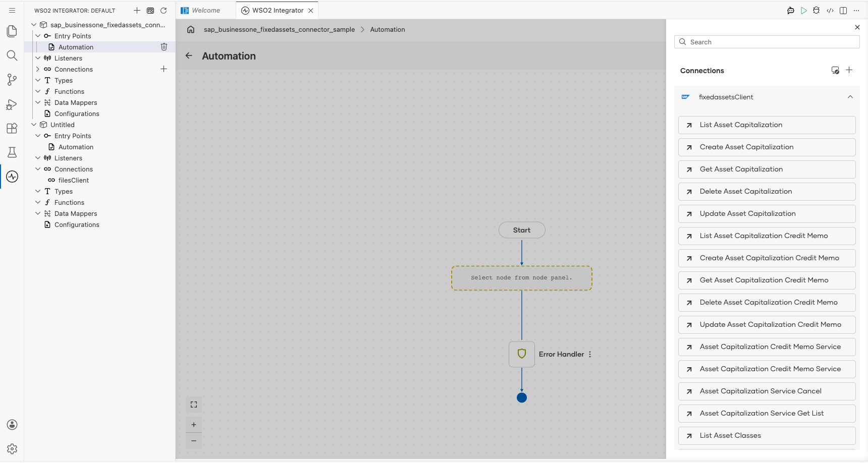Select List Asset Capitalization Credit Memo

[x=767, y=236]
